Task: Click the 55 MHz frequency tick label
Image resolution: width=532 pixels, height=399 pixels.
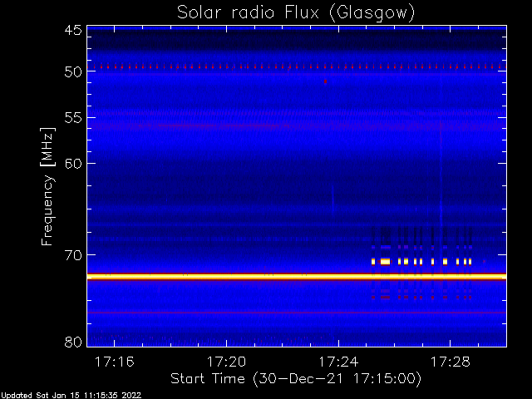Action: [73, 118]
